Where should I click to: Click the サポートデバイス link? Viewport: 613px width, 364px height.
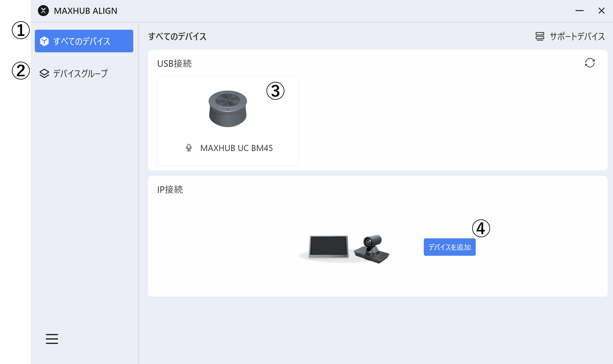(570, 36)
